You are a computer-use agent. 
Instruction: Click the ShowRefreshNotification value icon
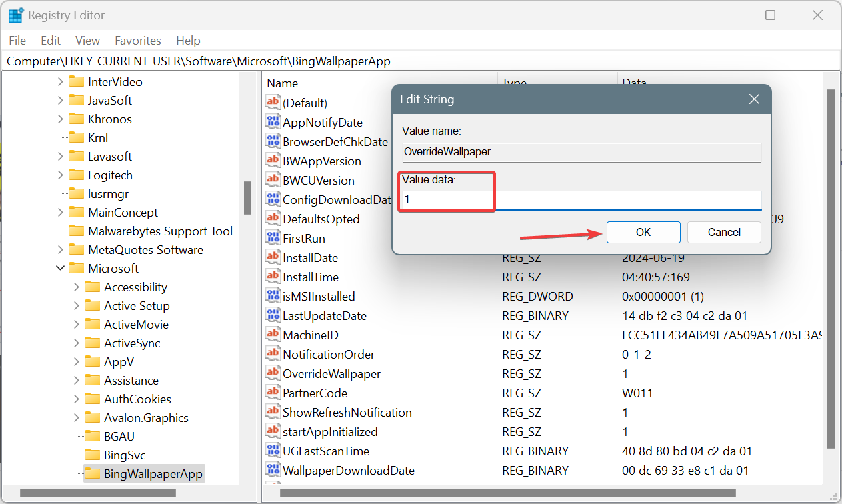273,412
